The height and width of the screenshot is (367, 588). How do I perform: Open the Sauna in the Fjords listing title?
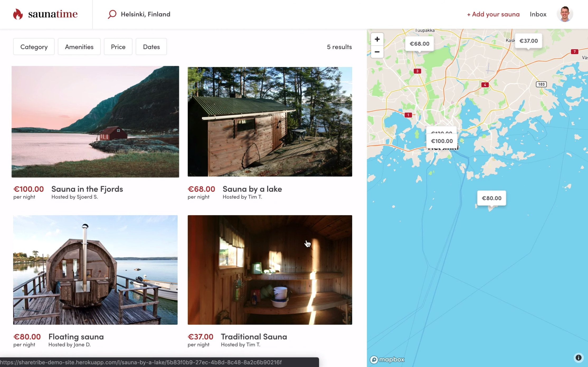87,189
